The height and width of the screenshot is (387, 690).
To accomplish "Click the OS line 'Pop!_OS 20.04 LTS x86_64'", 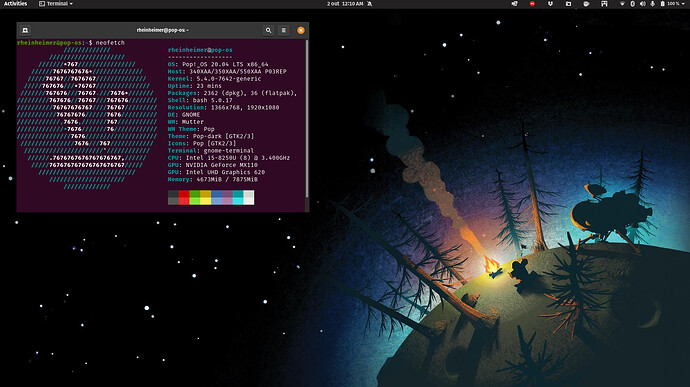I will [x=218, y=64].
